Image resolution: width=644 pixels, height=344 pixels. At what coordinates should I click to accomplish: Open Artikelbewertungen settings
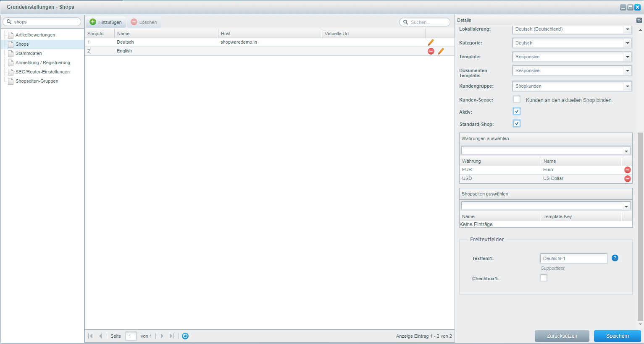tap(35, 35)
